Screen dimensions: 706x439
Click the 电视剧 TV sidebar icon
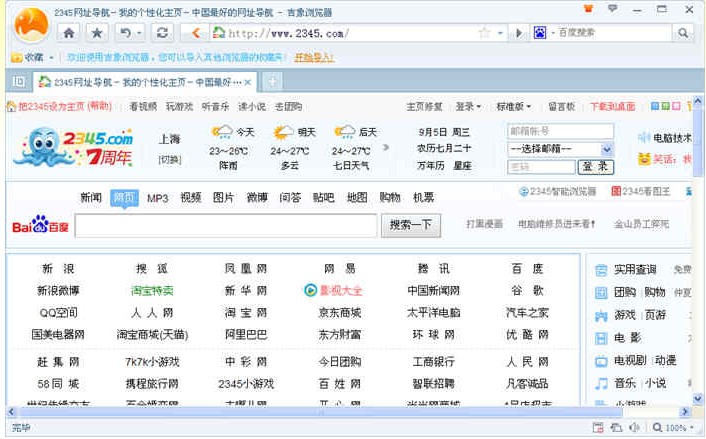click(x=601, y=361)
